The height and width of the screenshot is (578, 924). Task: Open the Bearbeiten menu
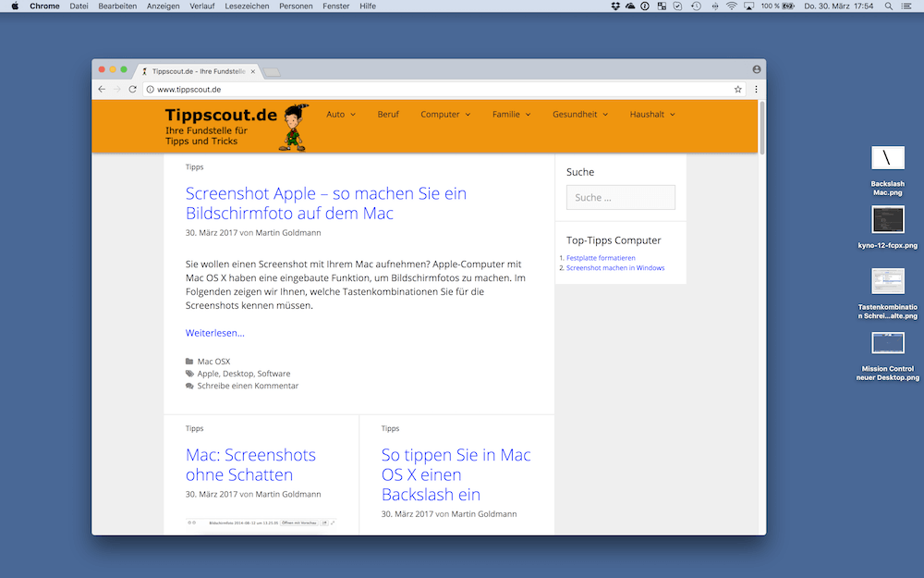(117, 6)
